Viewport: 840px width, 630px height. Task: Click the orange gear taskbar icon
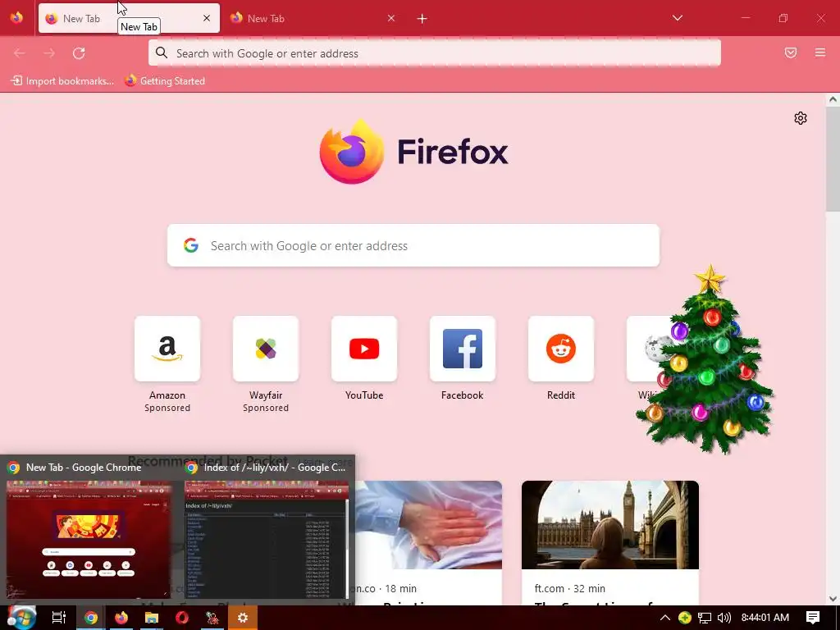243,618
